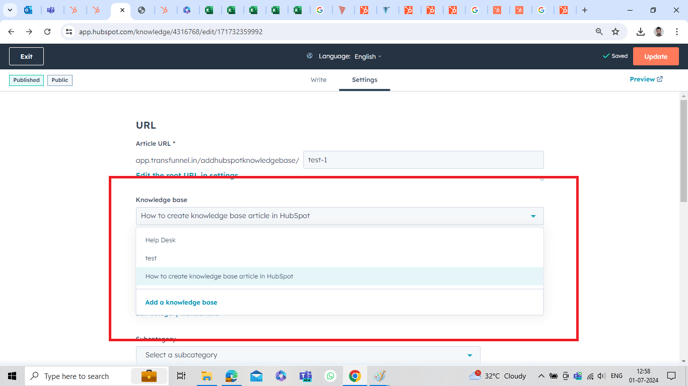The image size is (688, 386).
Task: Click the Public status badge
Action: tap(60, 80)
